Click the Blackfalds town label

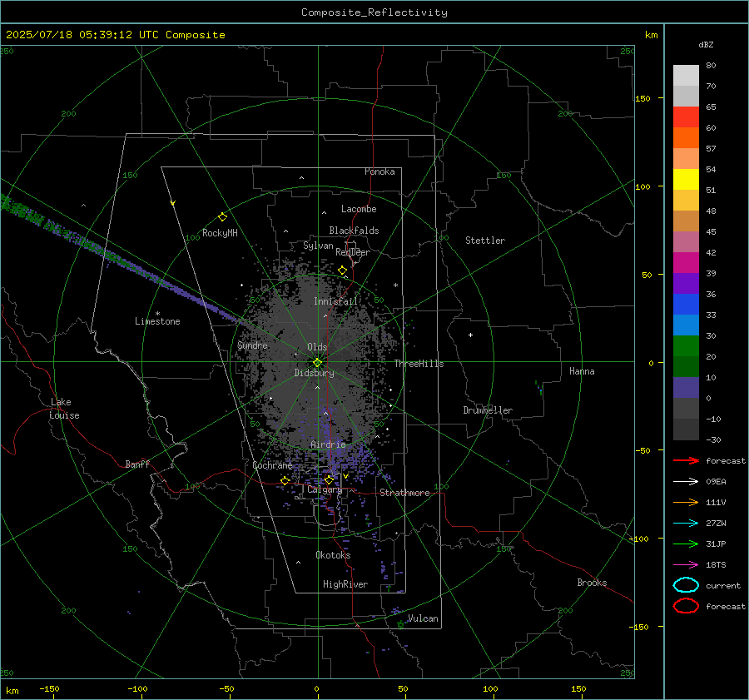coord(354,231)
